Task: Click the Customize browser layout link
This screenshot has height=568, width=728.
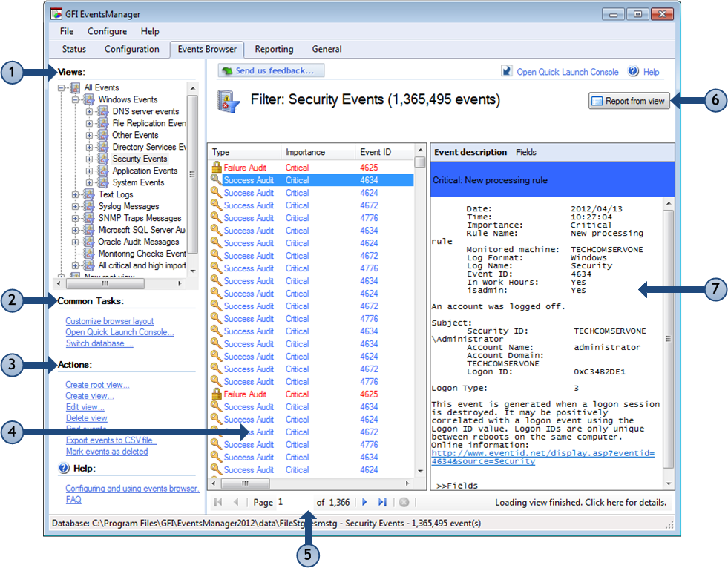Action: [110, 321]
